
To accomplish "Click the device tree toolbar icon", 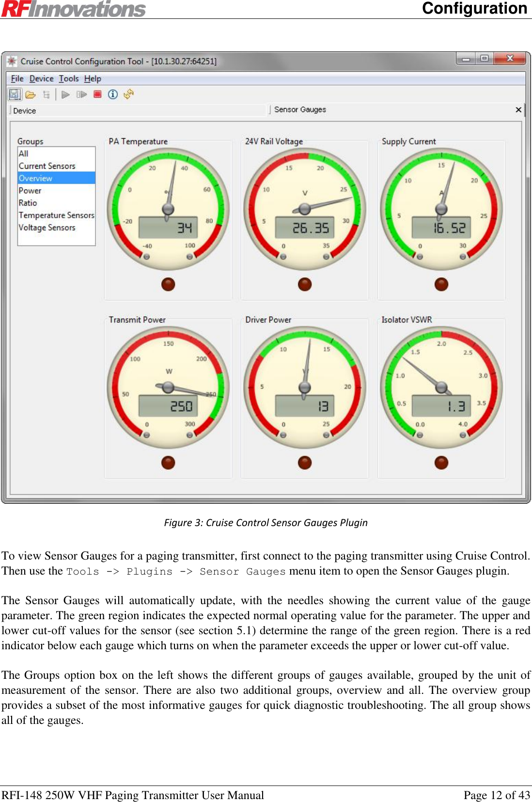I will pyautogui.click(x=47, y=95).
